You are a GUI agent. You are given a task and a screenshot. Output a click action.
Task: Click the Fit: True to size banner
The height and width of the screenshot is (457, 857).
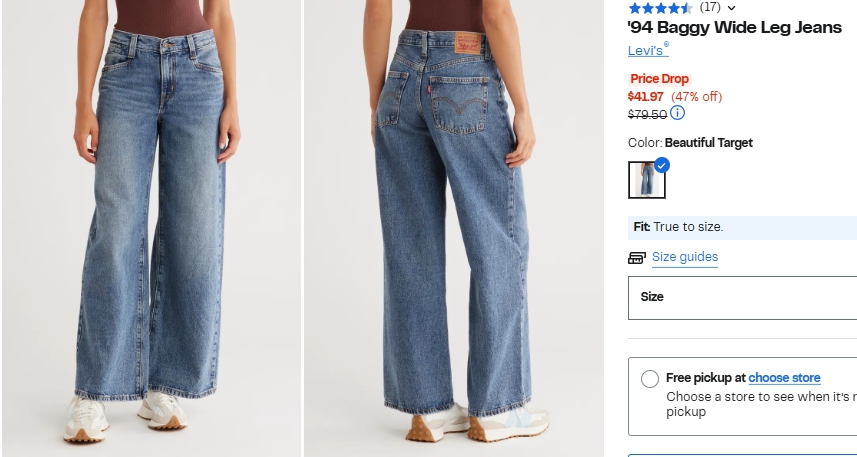[x=742, y=227]
